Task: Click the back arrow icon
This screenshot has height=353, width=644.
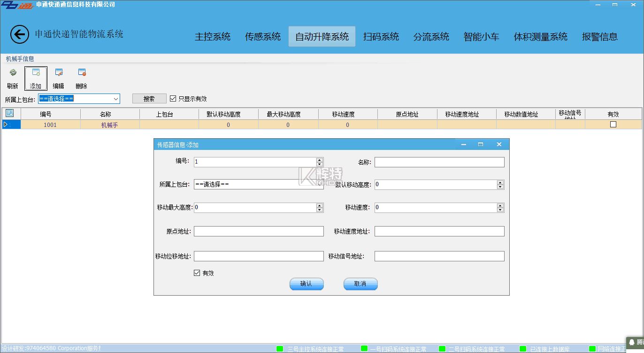Action: pos(20,34)
